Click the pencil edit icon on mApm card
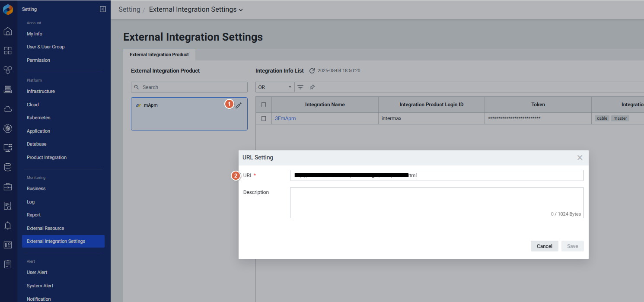This screenshot has height=302, width=644. 239,105
